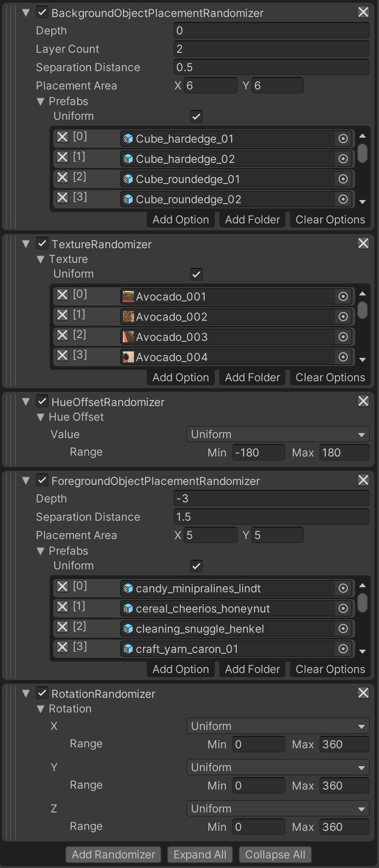Image resolution: width=379 pixels, height=868 pixels.
Task: Open object picker for Cube_roundedge_02
Action: [343, 199]
